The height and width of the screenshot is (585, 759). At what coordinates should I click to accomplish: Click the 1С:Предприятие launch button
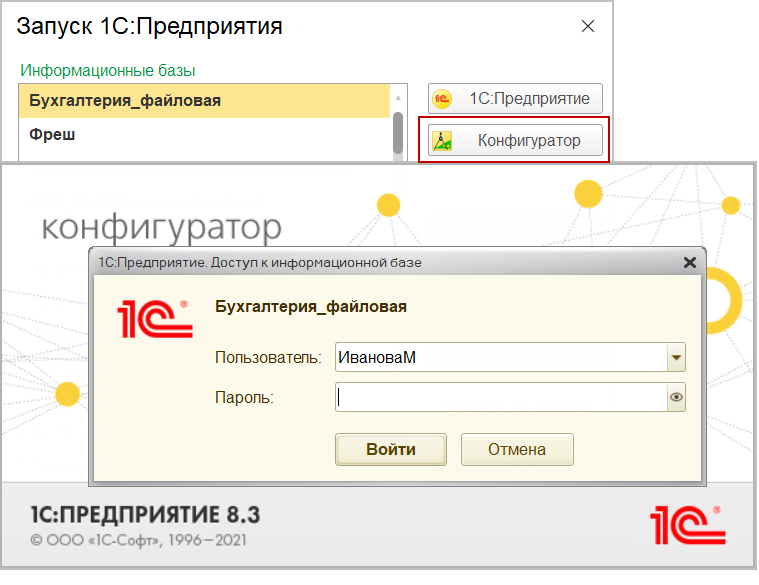coord(515,99)
